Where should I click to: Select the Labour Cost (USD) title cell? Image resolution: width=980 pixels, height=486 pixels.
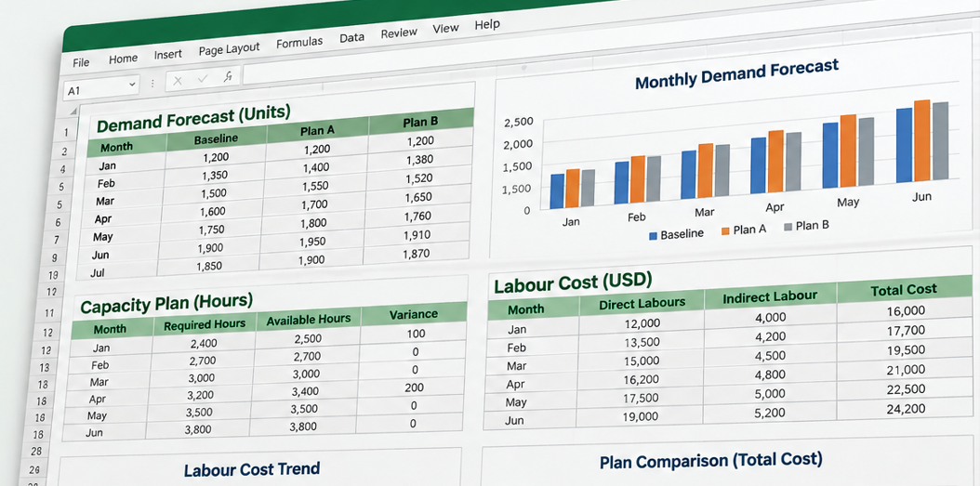[573, 282]
